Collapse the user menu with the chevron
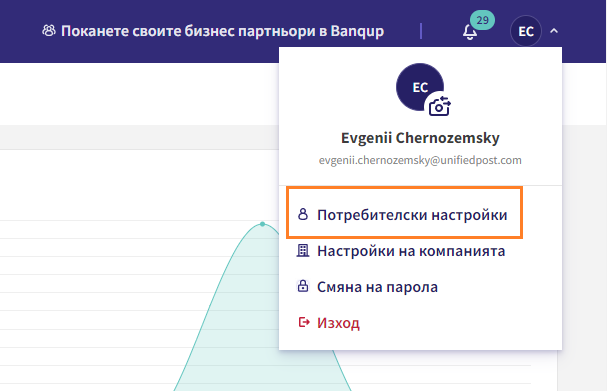 [554, 31]
